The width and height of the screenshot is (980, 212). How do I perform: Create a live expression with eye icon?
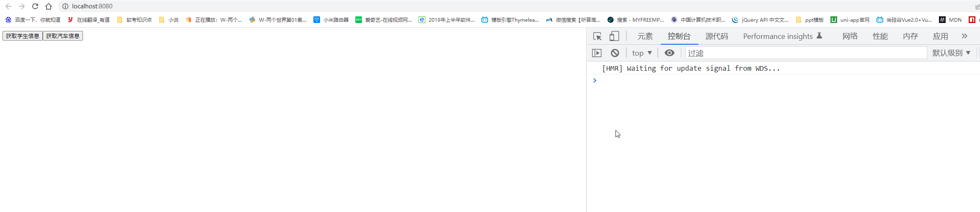click(670, 53)
